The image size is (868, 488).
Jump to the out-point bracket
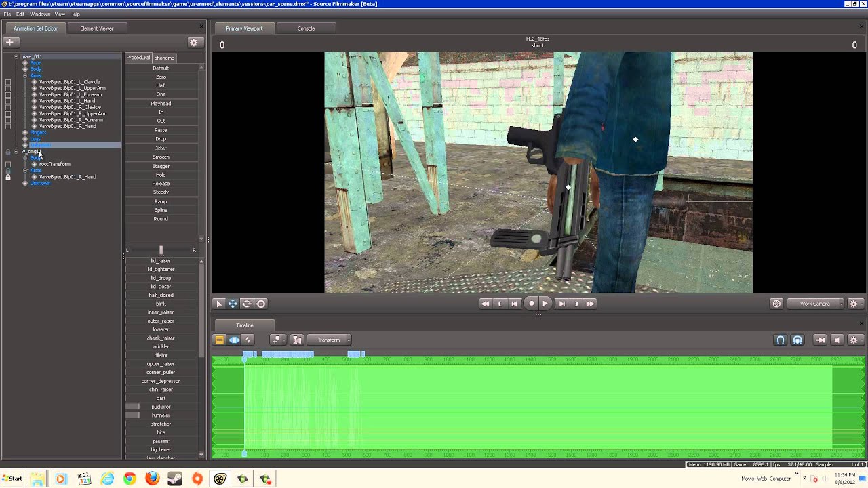tap(576, 304)
